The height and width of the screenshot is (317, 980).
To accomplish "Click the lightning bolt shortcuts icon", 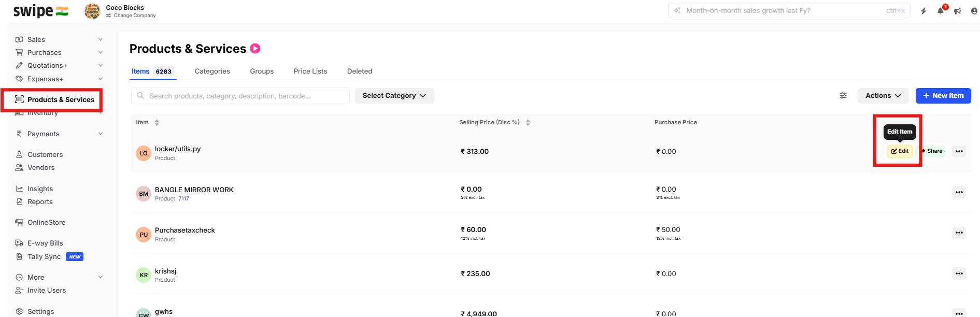I will click(924, 11).
